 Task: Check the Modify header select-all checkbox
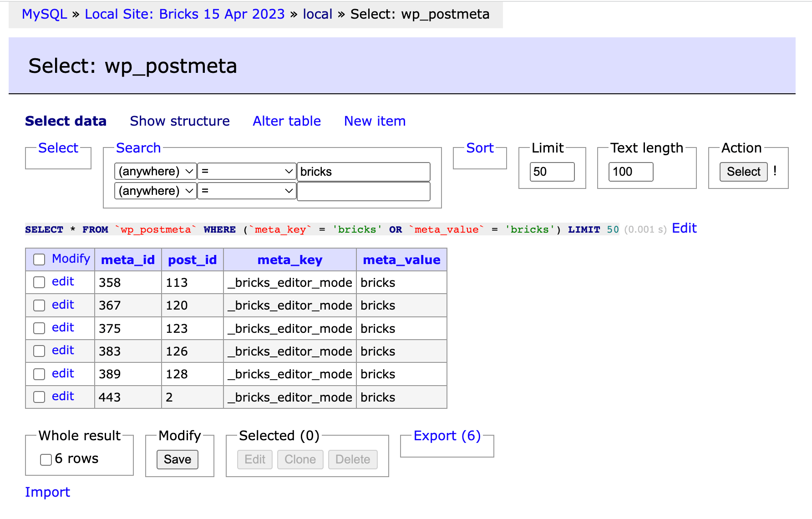pyautogui.click(x=39, y=259)
